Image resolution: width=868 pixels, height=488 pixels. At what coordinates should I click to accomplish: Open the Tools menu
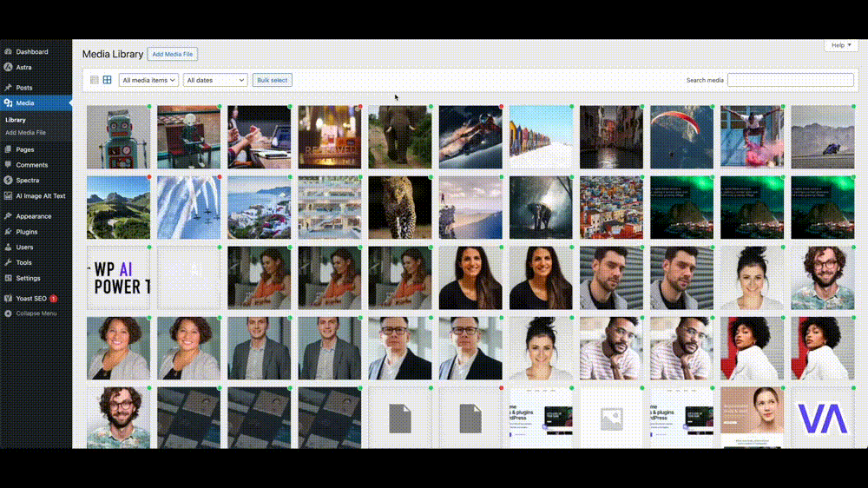pos(23,262)
